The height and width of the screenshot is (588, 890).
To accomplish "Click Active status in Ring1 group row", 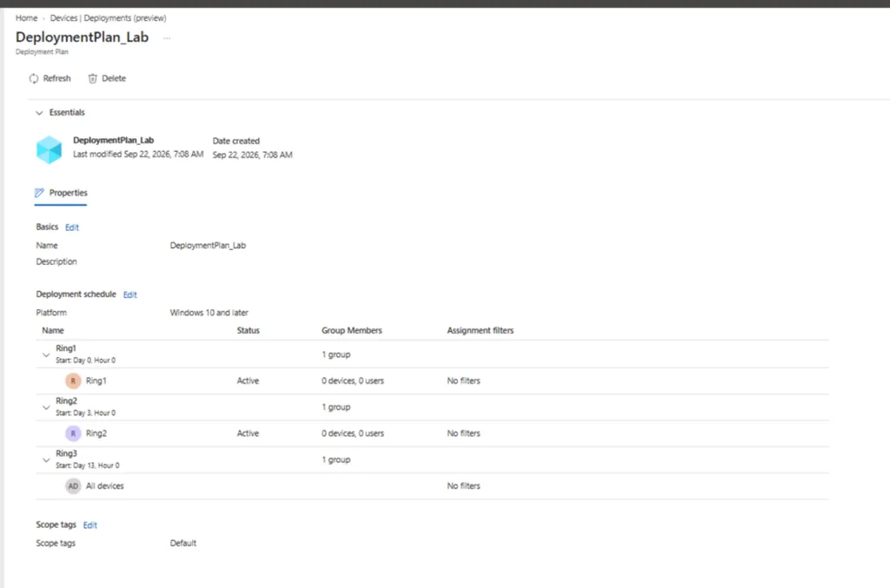I will pos(248,381).
